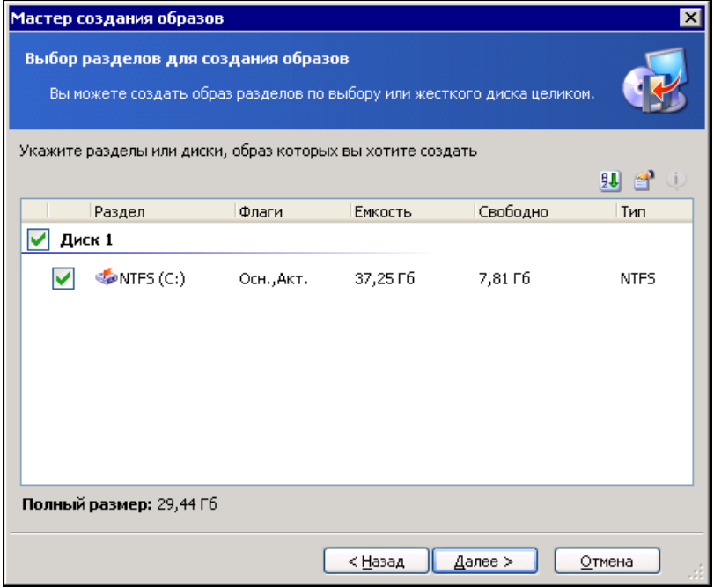Viewport: 714px width, 588px height.
Task: Select the NTFS (C:) partition name
Action: pos(152,278)
